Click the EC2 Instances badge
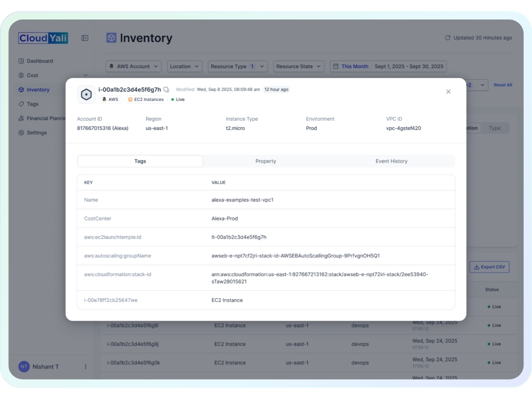 click(x=146, y=100)
